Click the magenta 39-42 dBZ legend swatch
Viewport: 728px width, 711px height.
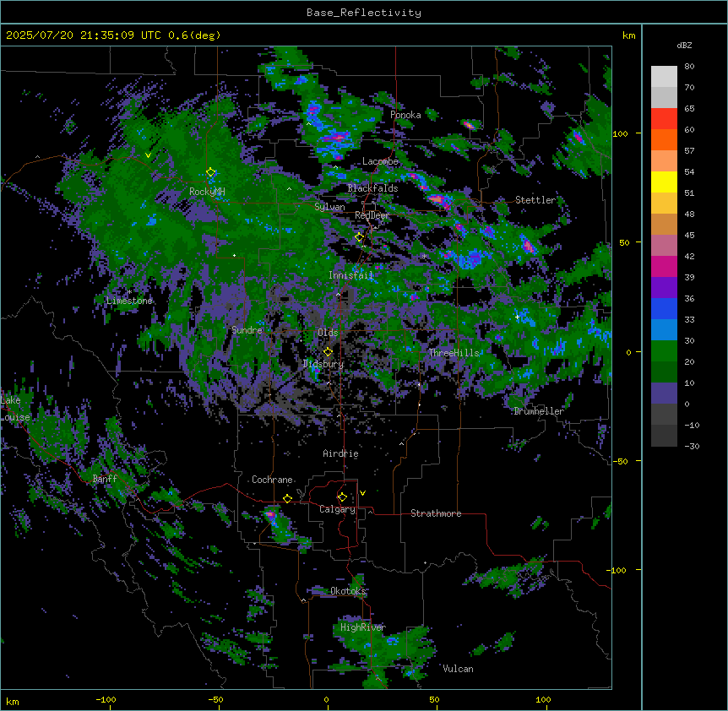click(x=664, y=266)
